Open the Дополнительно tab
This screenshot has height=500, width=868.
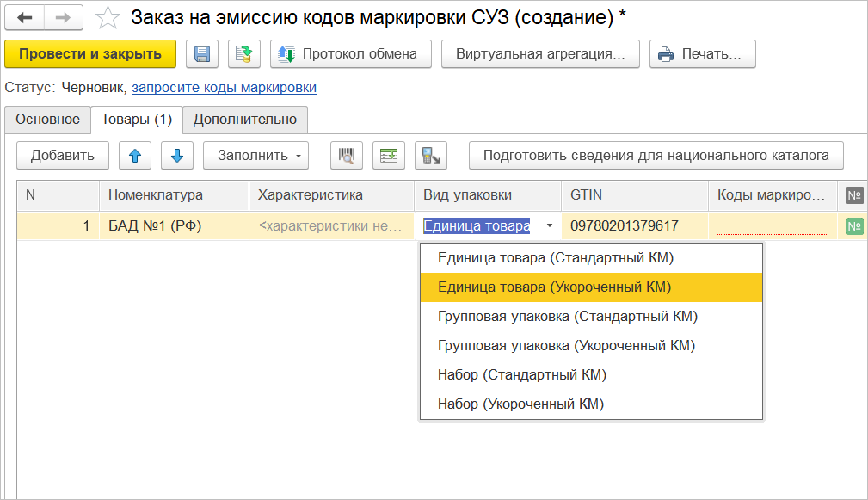point(244,120)
